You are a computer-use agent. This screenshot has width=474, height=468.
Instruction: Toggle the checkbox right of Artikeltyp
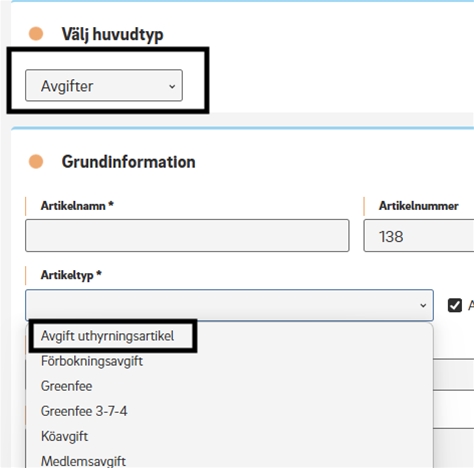[455, 305]
